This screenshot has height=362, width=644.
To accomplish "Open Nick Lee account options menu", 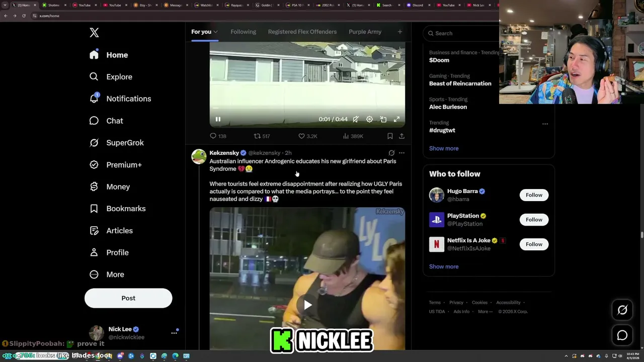I will (174, 333).
